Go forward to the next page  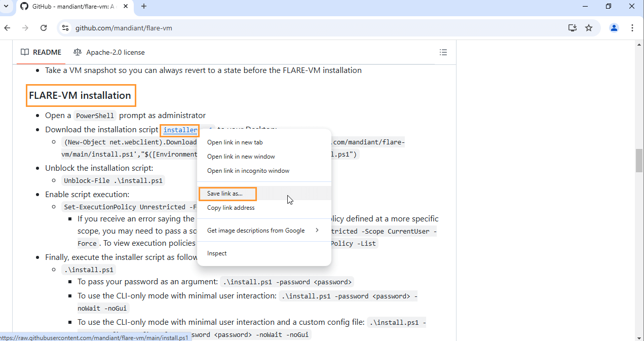pos(25,28)
